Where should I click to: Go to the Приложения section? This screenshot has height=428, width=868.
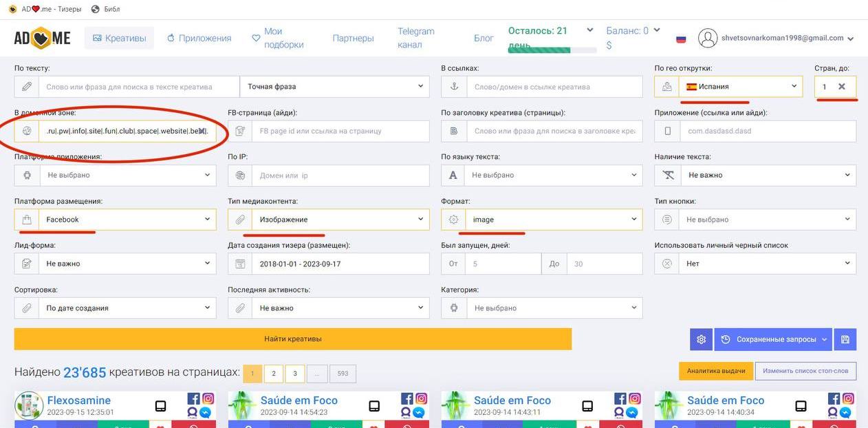pos(199,39)
